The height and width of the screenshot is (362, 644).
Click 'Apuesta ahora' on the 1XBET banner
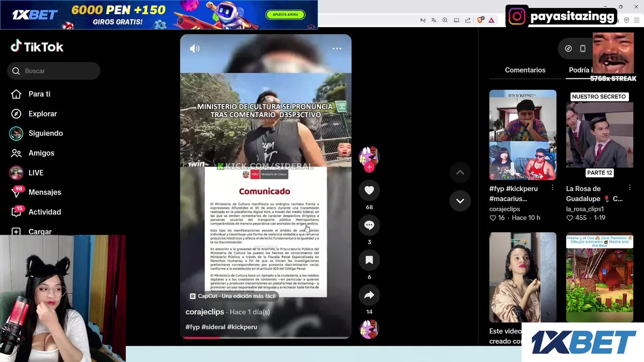286,15
